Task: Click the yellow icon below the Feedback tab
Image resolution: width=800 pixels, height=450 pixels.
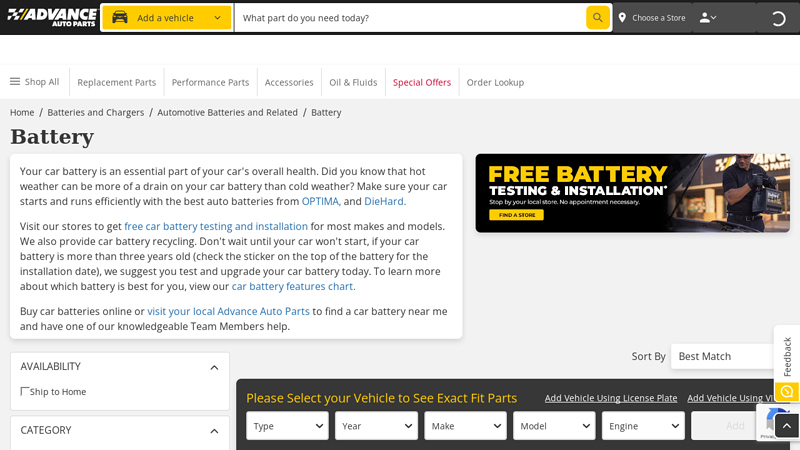Action: [787, 391]
